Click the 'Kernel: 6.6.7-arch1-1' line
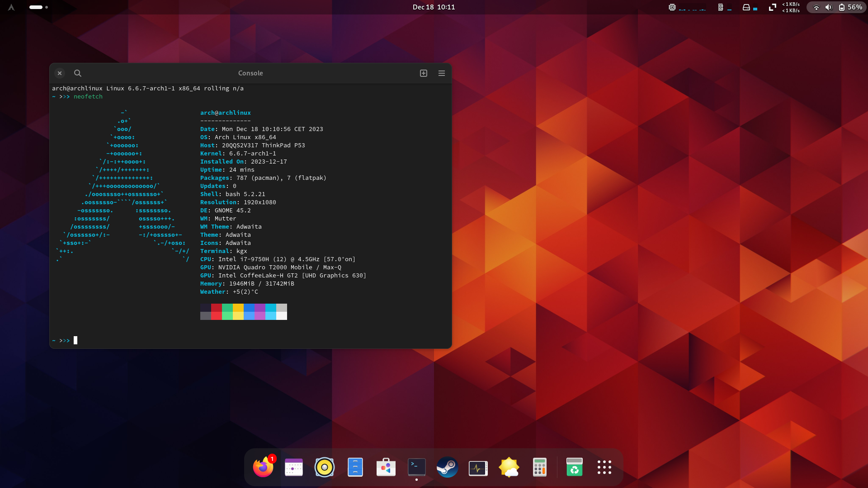Image resolution: width=868 pixels, height=488 pixels. pos(238,154)
